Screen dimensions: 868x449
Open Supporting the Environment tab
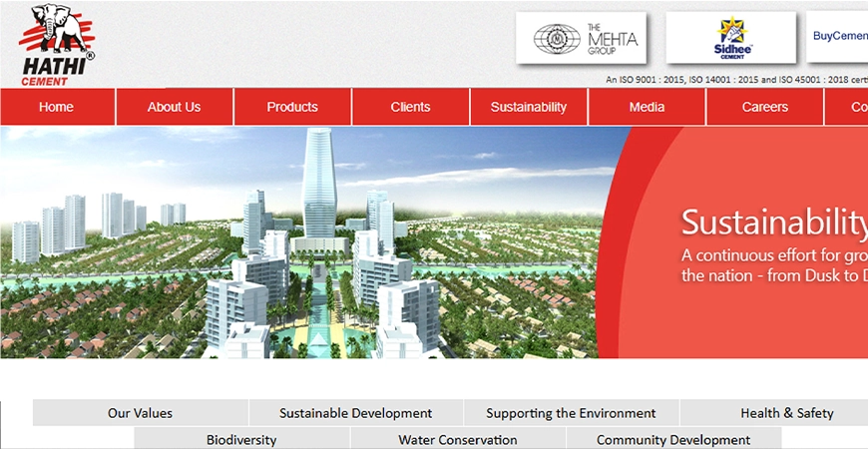coord(571,413)
